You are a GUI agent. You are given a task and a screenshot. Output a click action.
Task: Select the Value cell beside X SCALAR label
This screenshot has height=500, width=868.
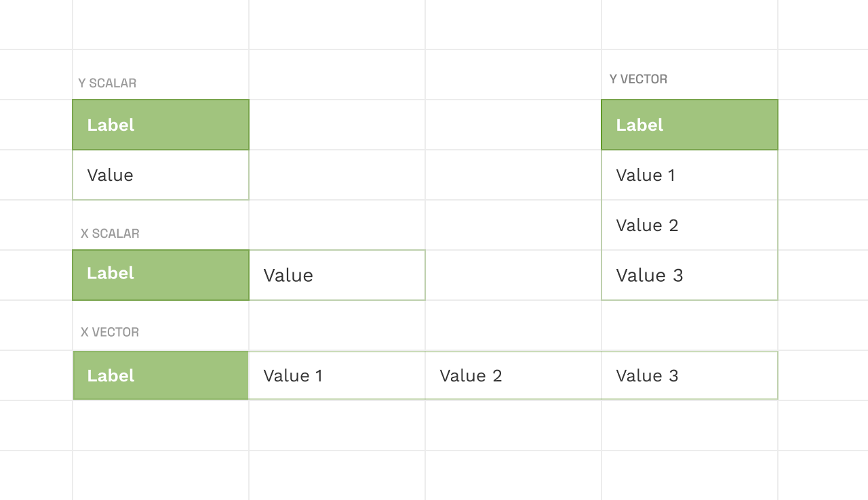[x=337, y=275]
